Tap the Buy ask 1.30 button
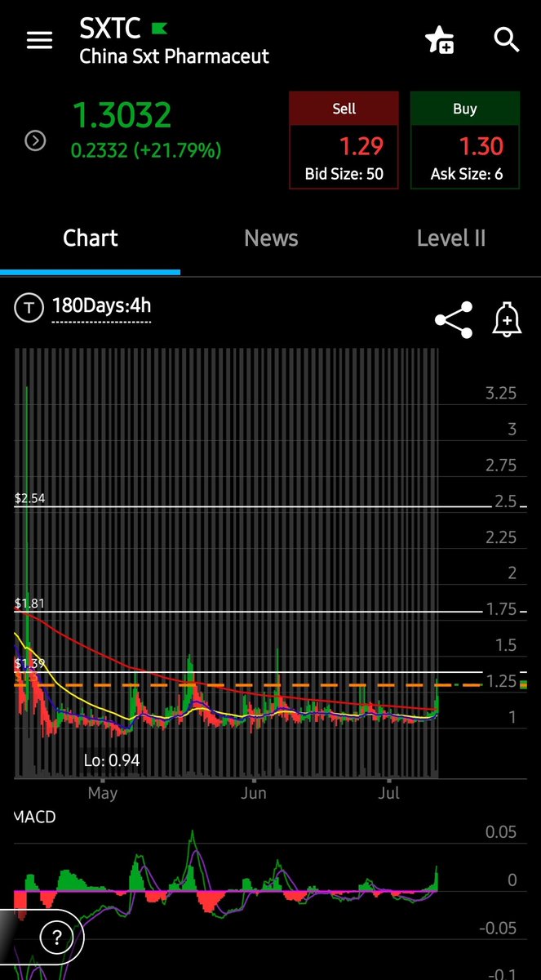Image resolution: width=541 pixels, height=980 pixels. pyautogui.click(x=464, y=140)
